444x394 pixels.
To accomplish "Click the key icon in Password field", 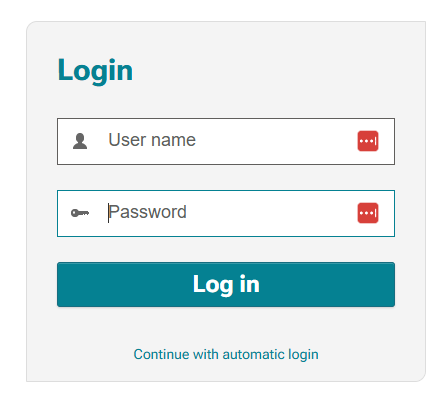I will pyautogui.click(x=80, y=213).
